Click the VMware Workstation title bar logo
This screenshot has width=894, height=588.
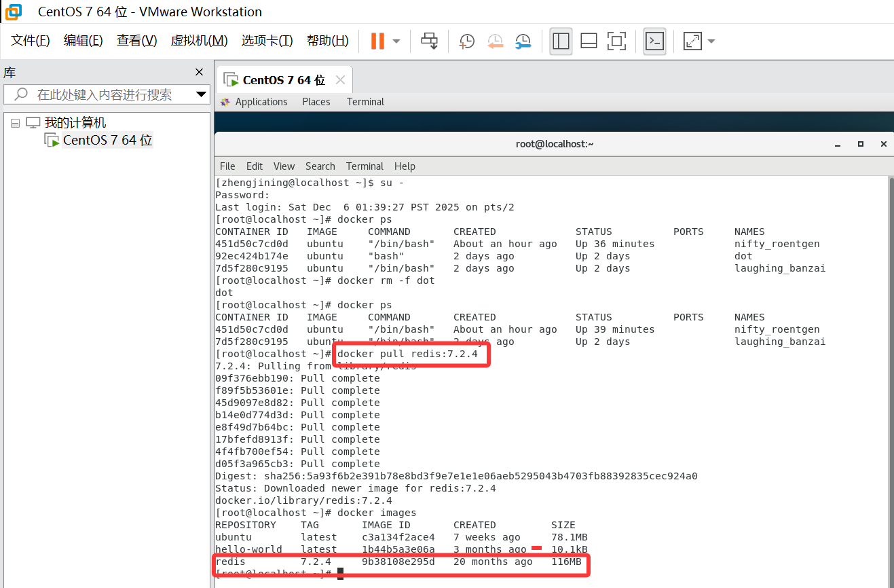[13, 12]
